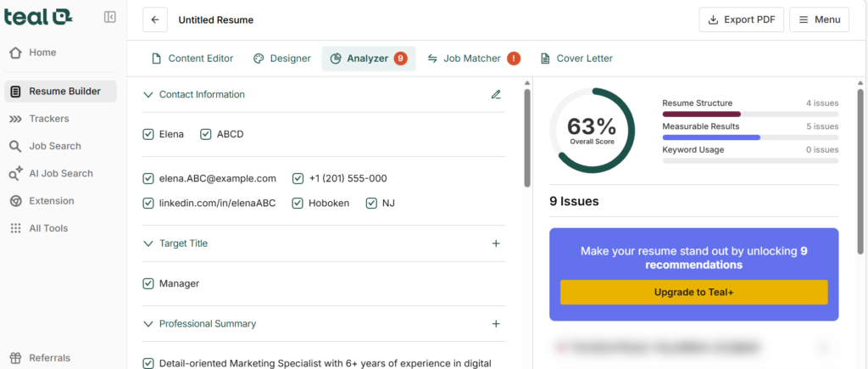Viewport: 868px width, 369px height.
Task: Switch to the Job Matcher tab
Action: pyautogui.click(x=472, y=59)
